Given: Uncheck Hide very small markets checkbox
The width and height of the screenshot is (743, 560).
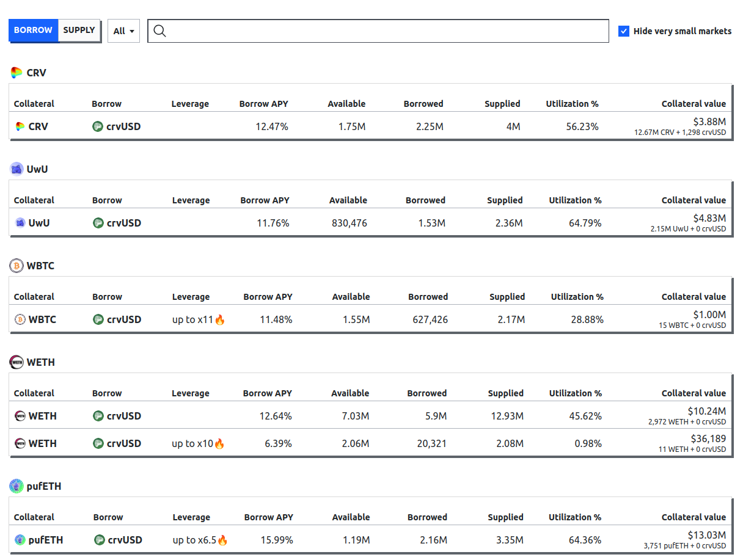Looking at the screenshot, I should tap(624, 31).
